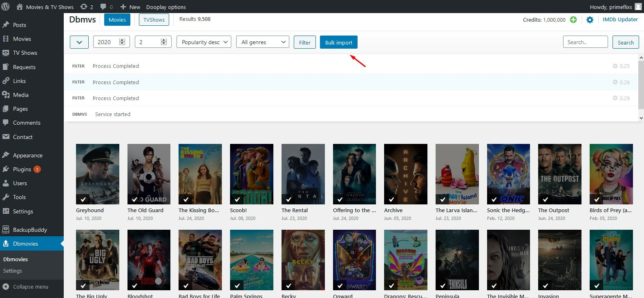Click the Search button

pyautogui.click(x=626, y=42)
